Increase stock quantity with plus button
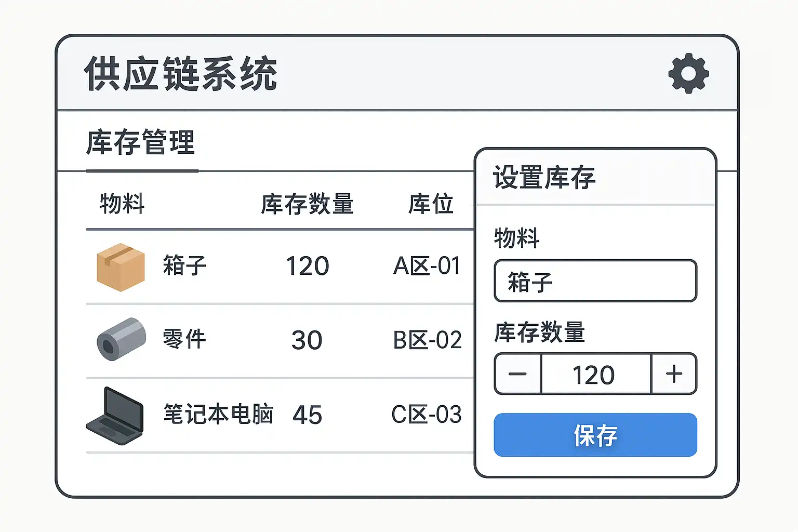This screenshot has height=532, width=798. coord(674,374)
